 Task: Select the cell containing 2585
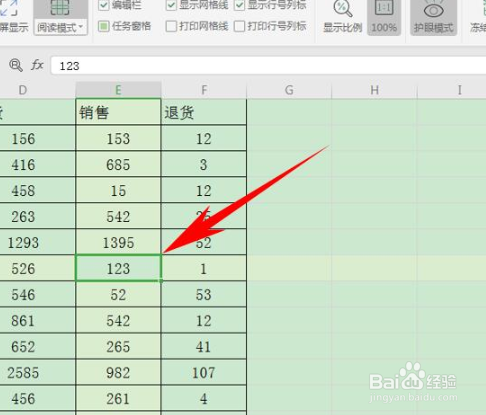[37, 372]
